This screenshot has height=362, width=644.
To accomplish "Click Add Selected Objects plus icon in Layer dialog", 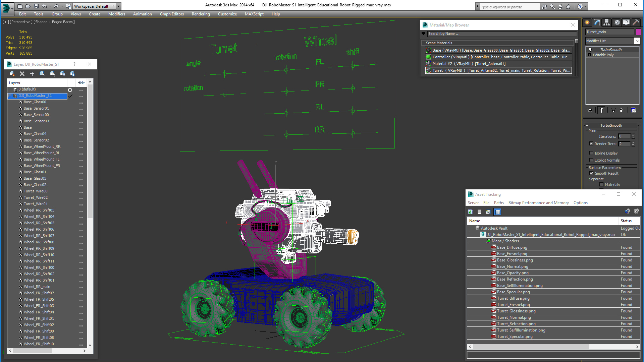I will 32,74.
